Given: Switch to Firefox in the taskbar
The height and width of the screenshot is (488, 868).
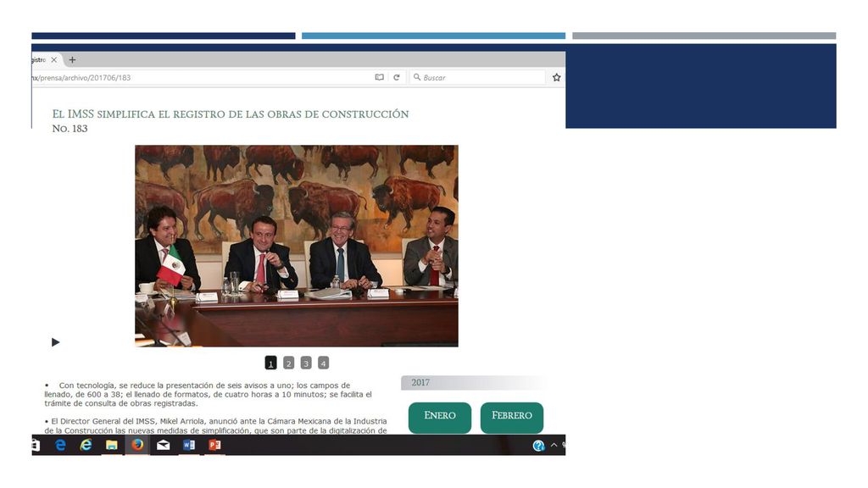Looking at the screenshot, I should point(137,445).
